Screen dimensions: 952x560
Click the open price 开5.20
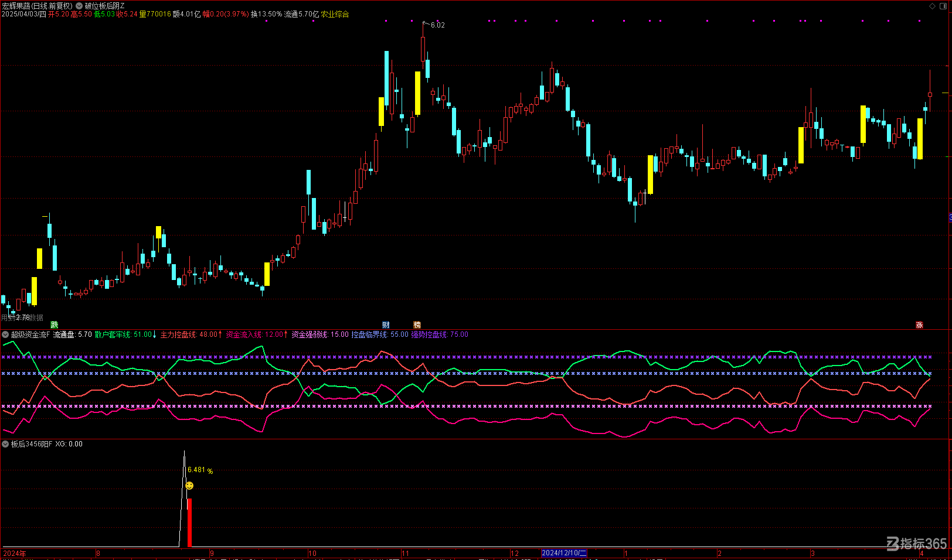(x=59, y=14)
